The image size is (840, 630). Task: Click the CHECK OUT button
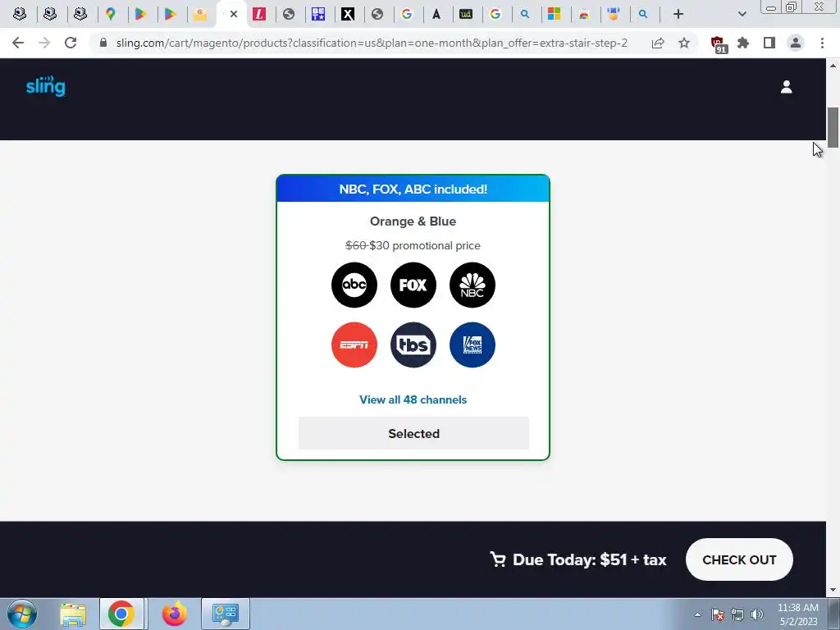click(x=739, y=559)
